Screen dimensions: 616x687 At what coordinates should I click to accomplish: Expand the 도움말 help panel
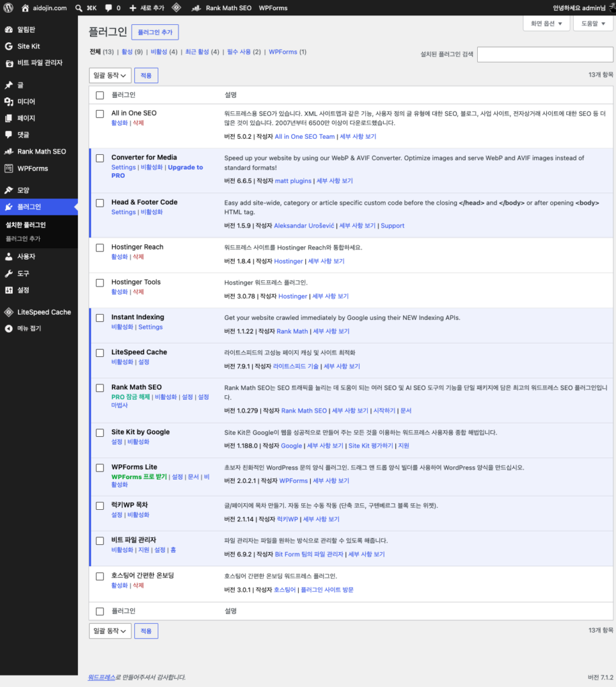click(x=593, y=23)
